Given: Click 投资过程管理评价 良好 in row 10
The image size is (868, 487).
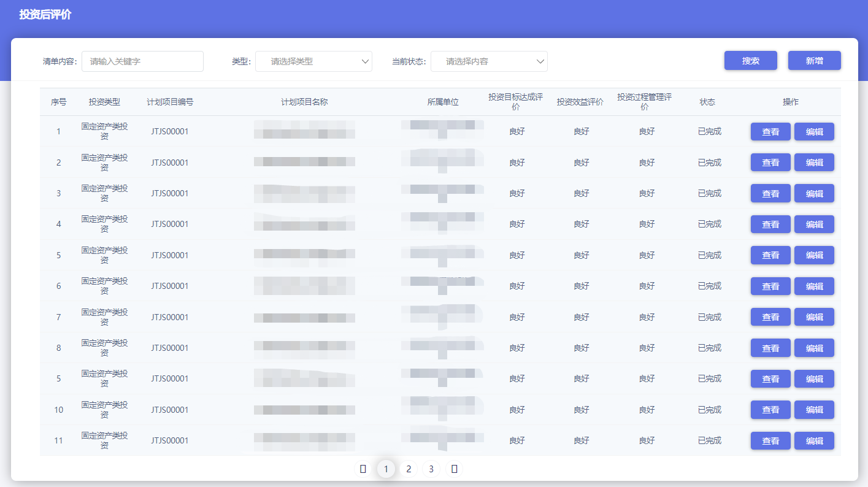Looking at the screenshot, I should tap(647, 410).
